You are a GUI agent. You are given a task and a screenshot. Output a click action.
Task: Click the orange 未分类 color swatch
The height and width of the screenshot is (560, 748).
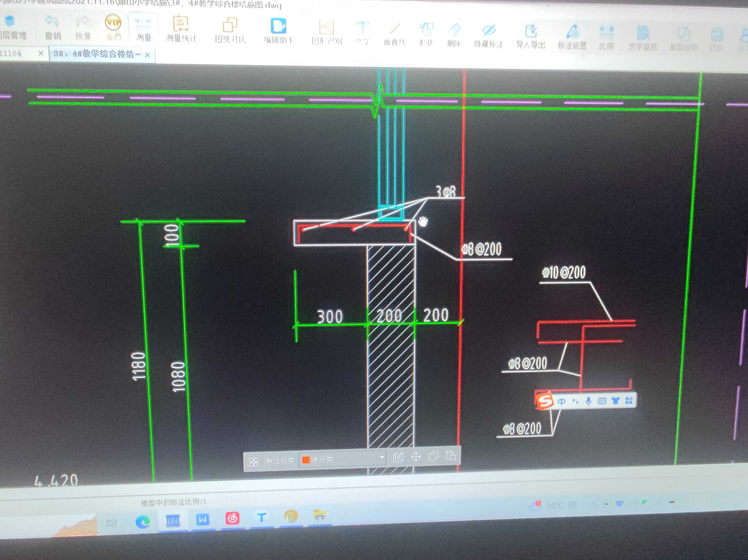[x=306, y=460]
